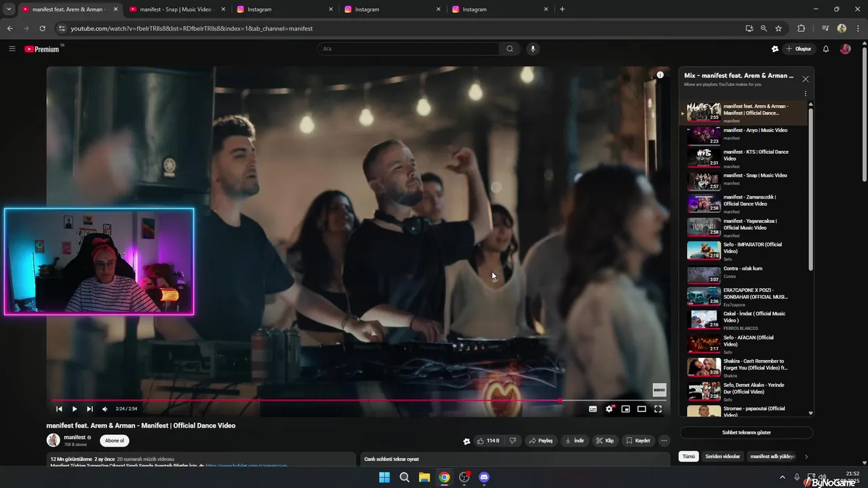Open video info card icon

(x=660, y=75)
